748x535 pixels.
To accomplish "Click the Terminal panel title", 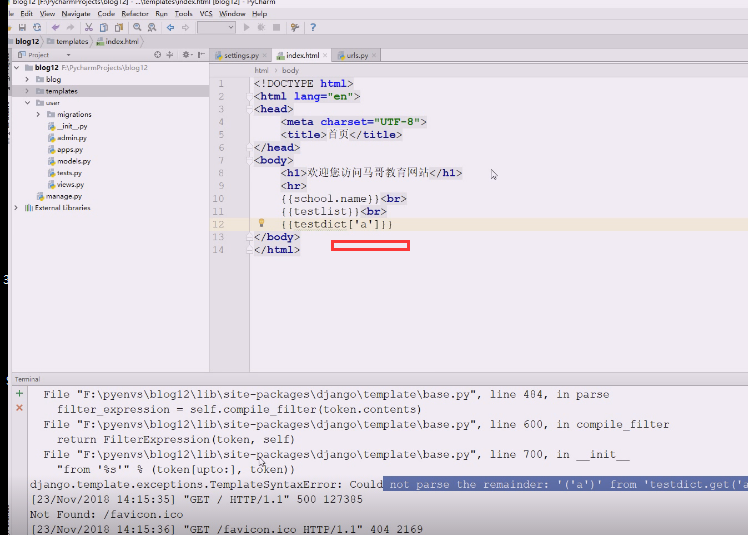I will click(x=27, y=379).
